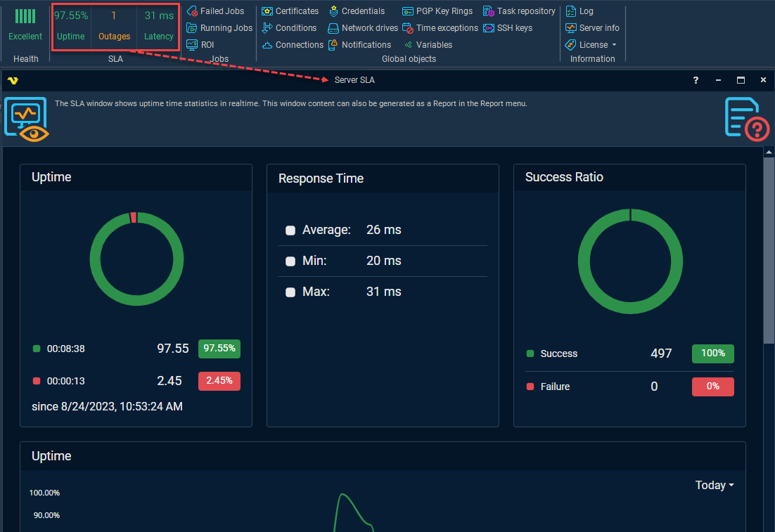This screenshot has width=775, height=532.
Task: Open the Today time range dropdown
Action: click(715, 486)
